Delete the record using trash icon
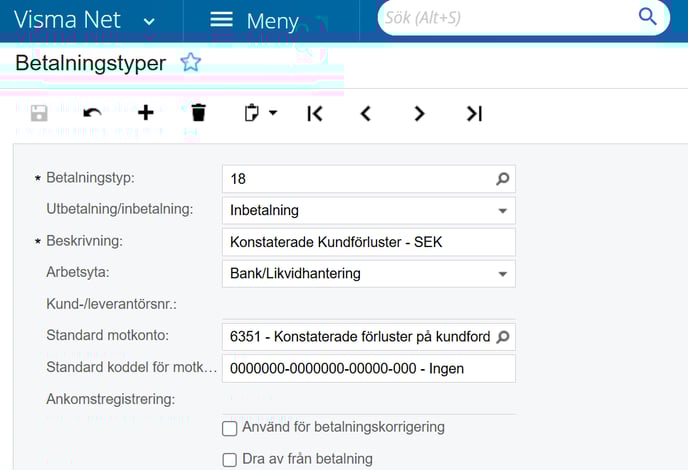 tap(198, 113)
